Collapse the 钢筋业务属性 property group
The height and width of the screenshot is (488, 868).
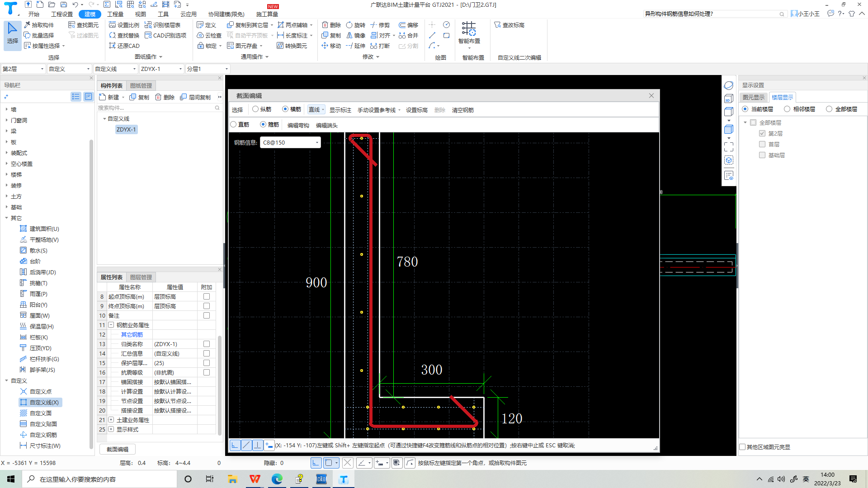click(x=111, y=325)
